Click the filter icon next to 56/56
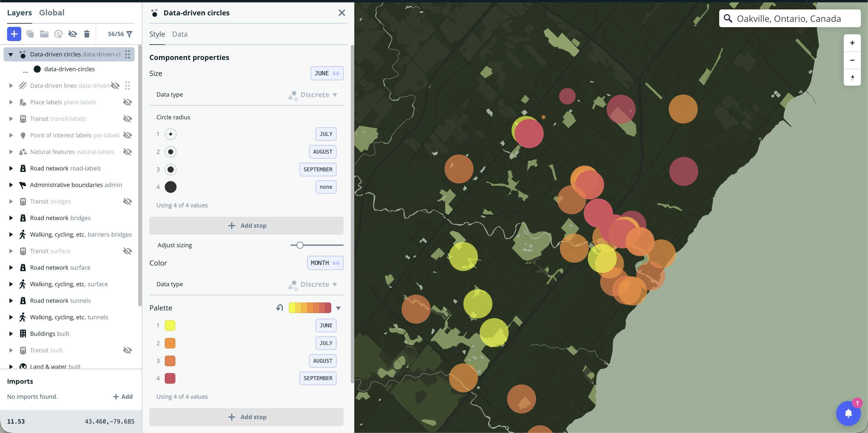This screenshot has height=433, width=868. 130,34
